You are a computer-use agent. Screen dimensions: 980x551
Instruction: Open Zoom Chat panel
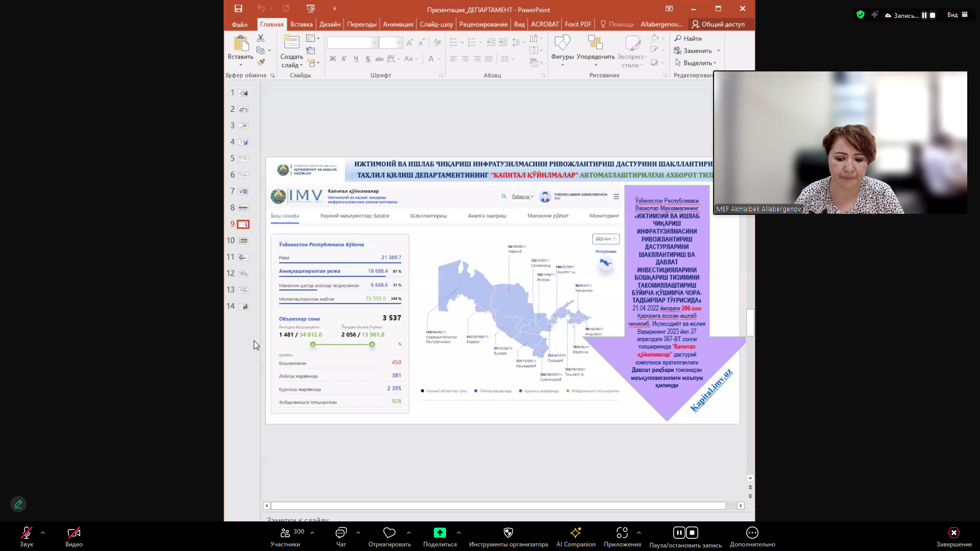click(x=341, y=537)
